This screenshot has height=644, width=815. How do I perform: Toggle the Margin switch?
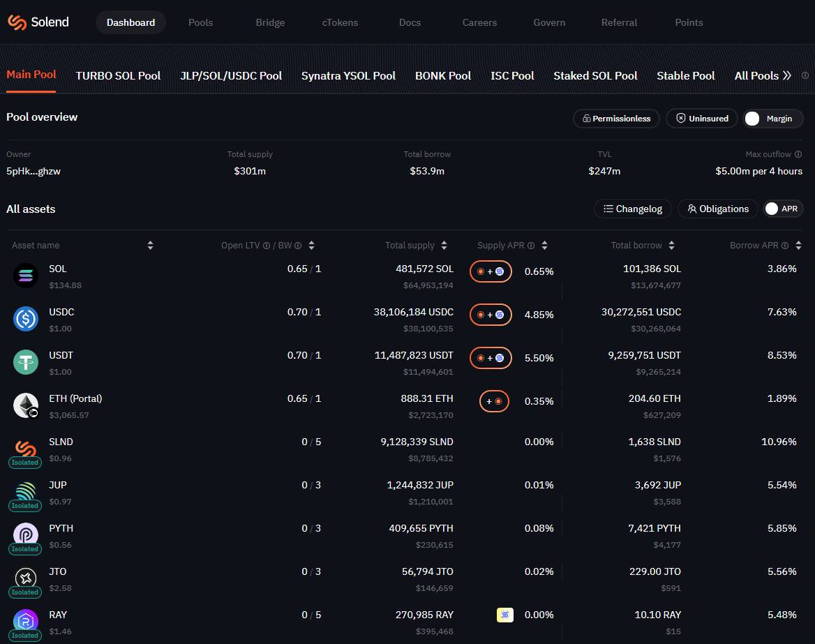pos(773,119)
